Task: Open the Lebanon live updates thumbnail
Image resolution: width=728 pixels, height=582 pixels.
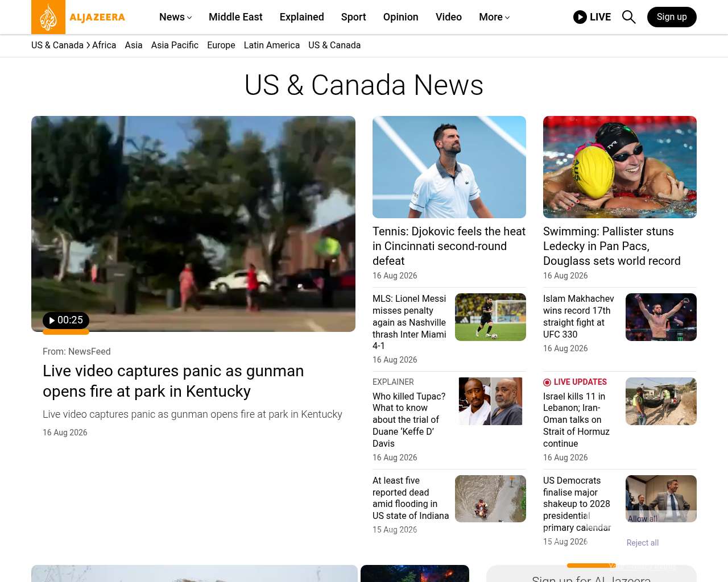Action: pos(661,401)
